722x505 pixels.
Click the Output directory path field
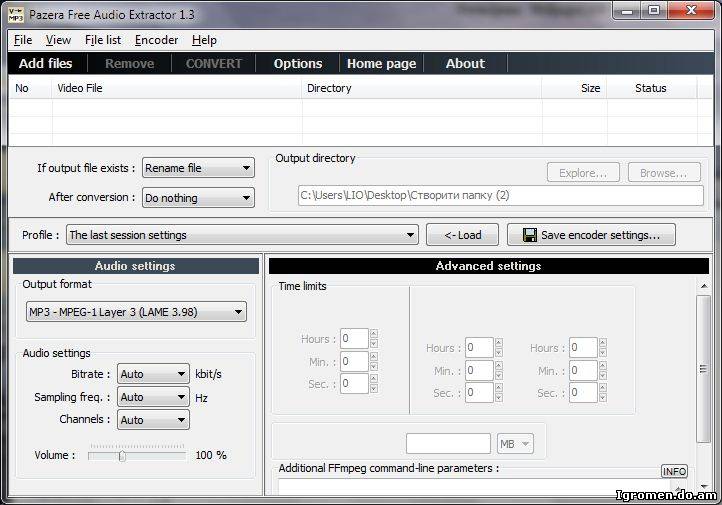pyautogui.click(x=501, y=195)
